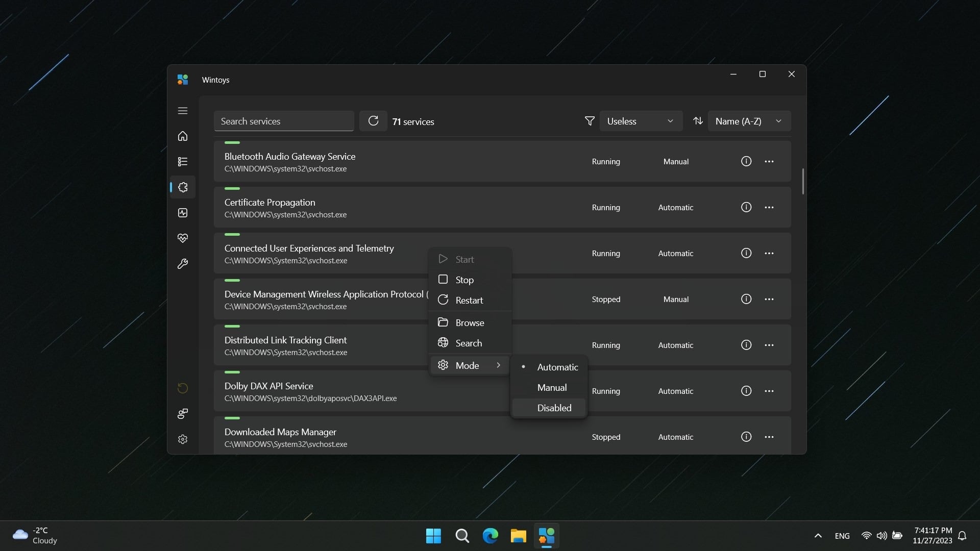The width and height of the screenshot is (980, 551).
Task: Choose Restart from the context menu
Action: (x=469, y=300)
